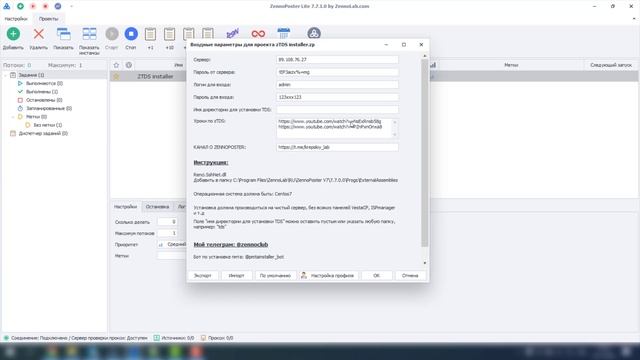
Task: Click the Максимум потоков value field
Action: click(x=168, y=233)
